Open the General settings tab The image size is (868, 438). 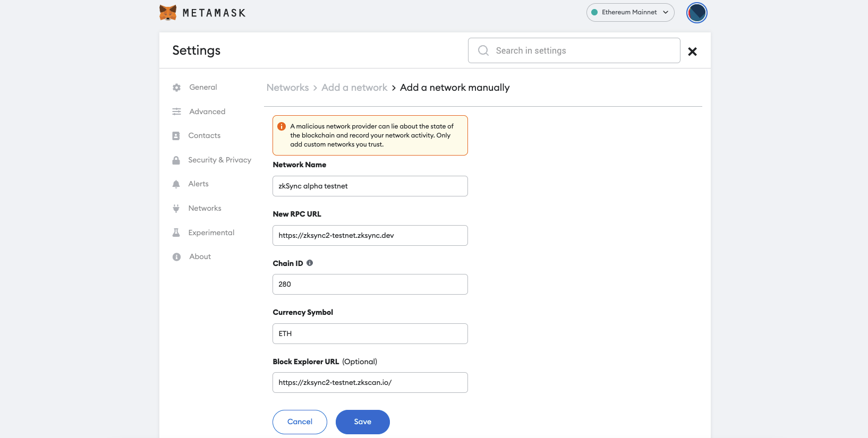coord(203,87)
